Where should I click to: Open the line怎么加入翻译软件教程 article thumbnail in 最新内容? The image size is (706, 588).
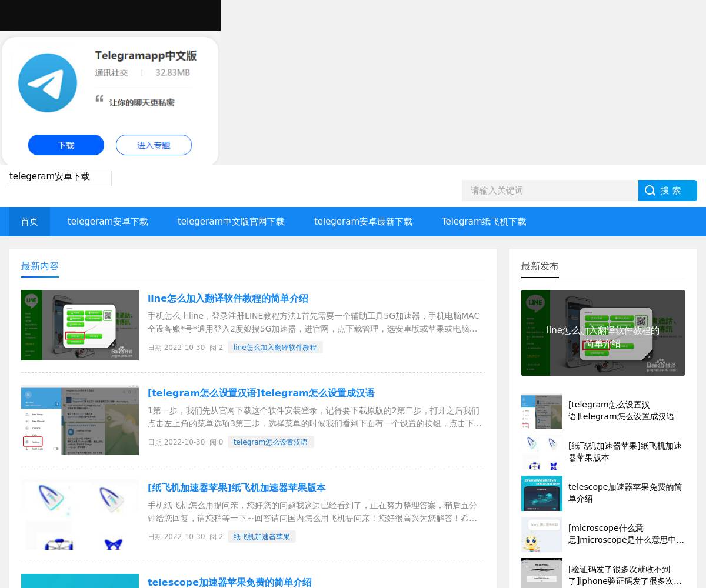80,325
